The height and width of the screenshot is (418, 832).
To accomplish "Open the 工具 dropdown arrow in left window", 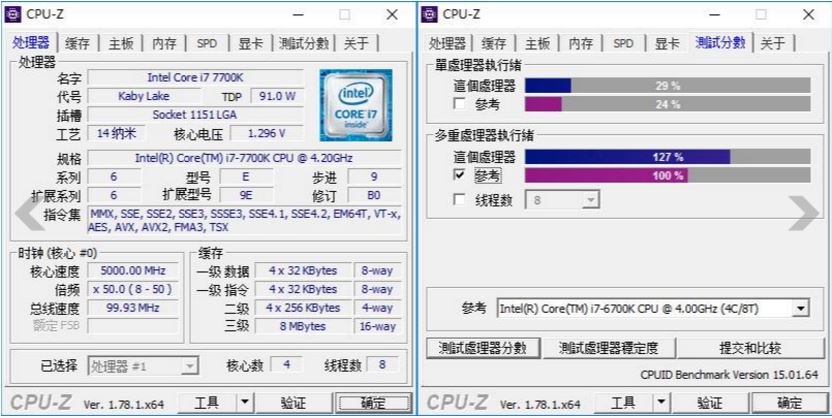I will click(x=244, y=402).
